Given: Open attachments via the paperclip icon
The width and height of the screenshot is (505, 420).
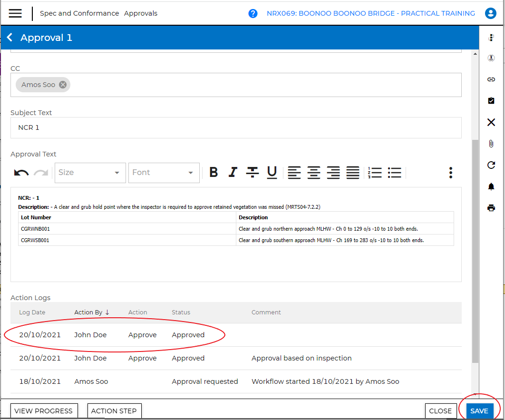Looking at the screenshot, I should (x=491, y=144).
